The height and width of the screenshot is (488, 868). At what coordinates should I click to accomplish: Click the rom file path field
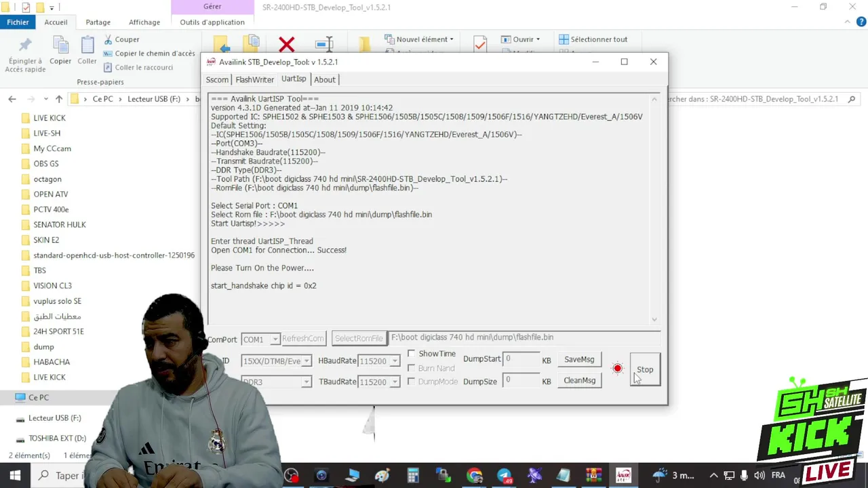coord(524,338)
